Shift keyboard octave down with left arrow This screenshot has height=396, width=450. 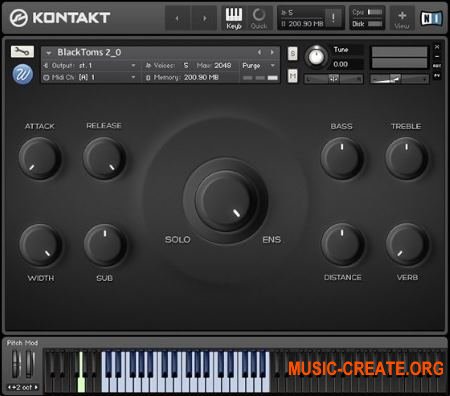(9, 387)
